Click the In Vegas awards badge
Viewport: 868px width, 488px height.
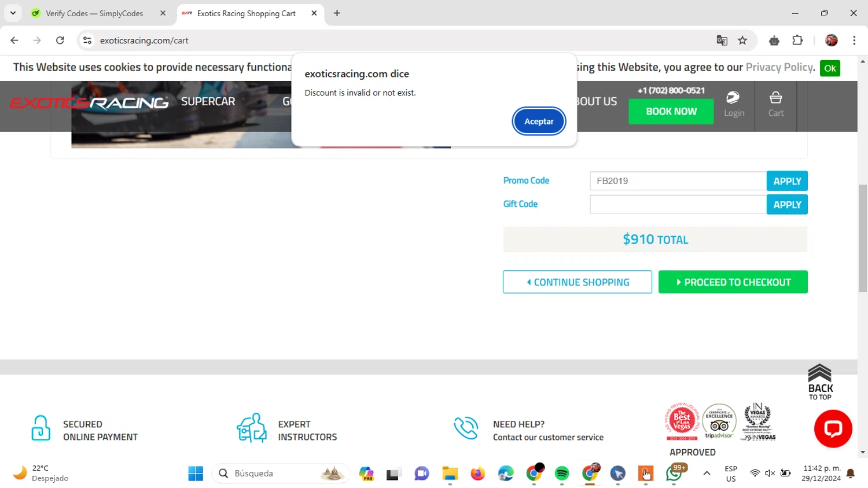(758, 421)
